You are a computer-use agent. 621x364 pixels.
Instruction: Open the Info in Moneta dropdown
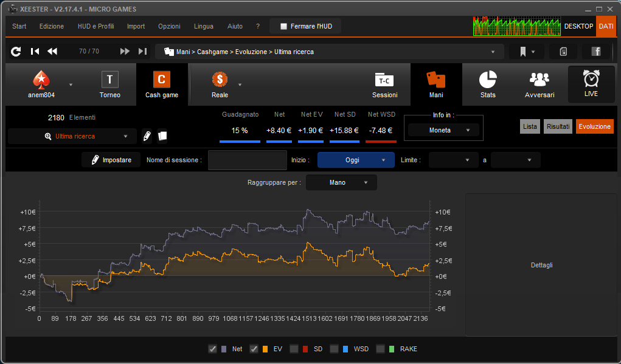tap(443, 130)
